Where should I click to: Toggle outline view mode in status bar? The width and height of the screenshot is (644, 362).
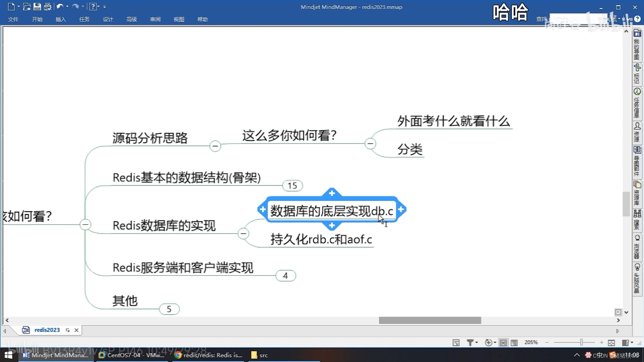514,343
